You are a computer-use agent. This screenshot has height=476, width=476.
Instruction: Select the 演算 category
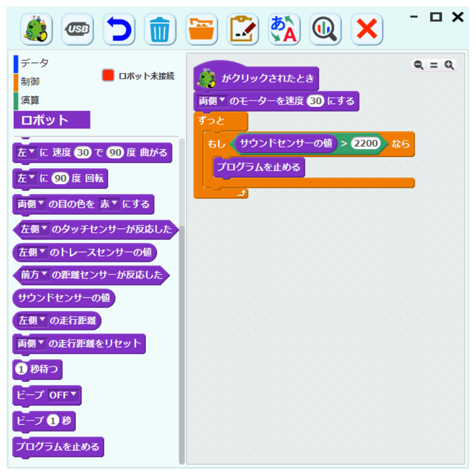point(30,100)
